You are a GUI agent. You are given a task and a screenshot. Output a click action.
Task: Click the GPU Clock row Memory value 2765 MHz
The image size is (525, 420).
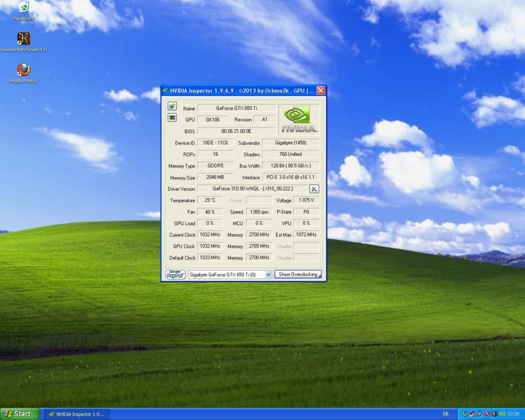[x=259, y=246]
